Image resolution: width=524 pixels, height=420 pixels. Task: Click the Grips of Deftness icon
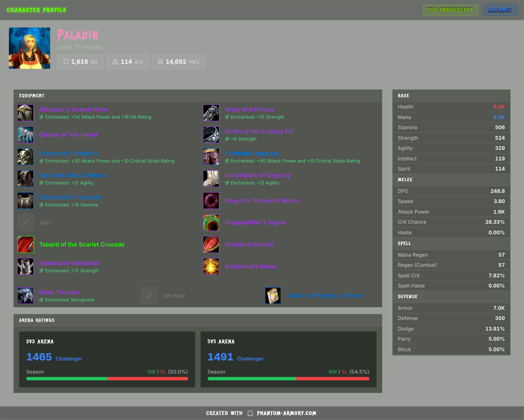pos(211,113)
